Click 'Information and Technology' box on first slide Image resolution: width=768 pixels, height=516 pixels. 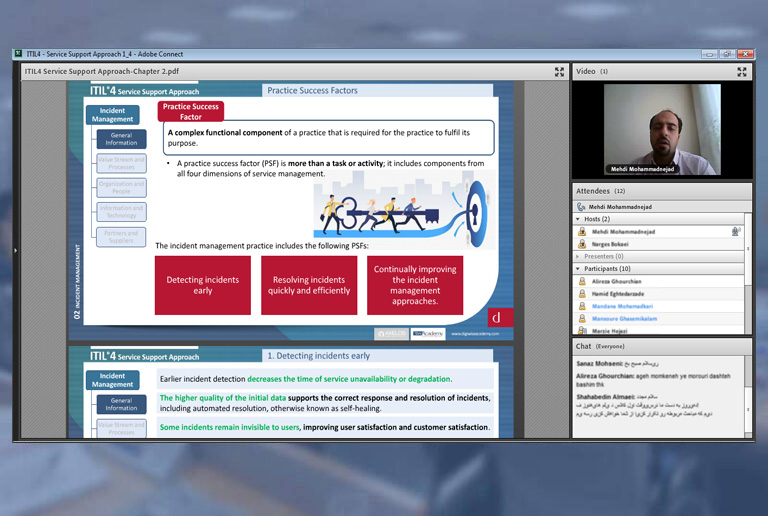click(121, 211)
